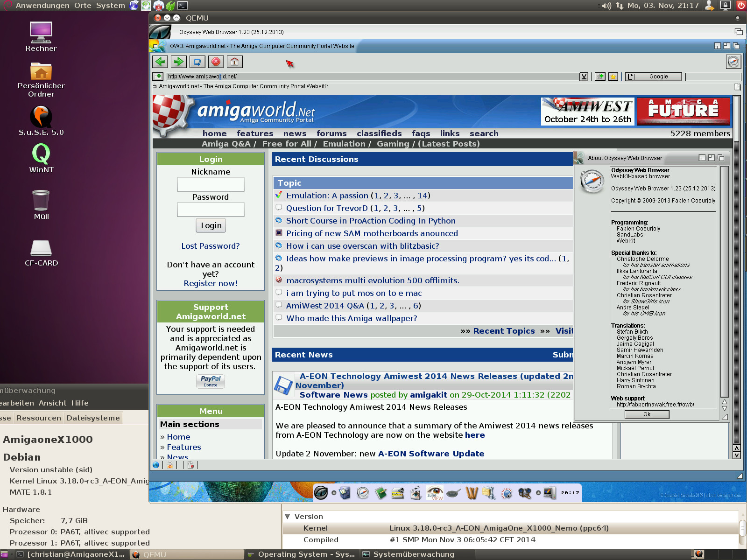Reload the page with the refresh icon
Viewport: 747px width, 560px height.
click(x=197, y=62)
